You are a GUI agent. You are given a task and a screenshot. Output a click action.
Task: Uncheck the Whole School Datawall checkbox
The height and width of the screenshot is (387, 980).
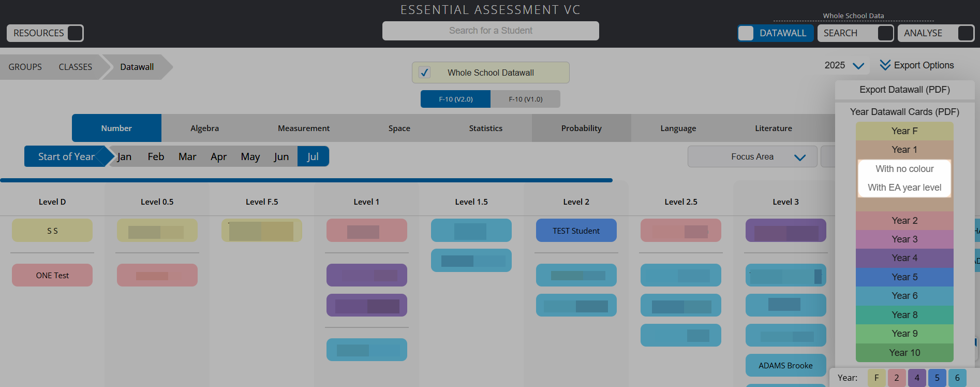(x=424, y=73)
